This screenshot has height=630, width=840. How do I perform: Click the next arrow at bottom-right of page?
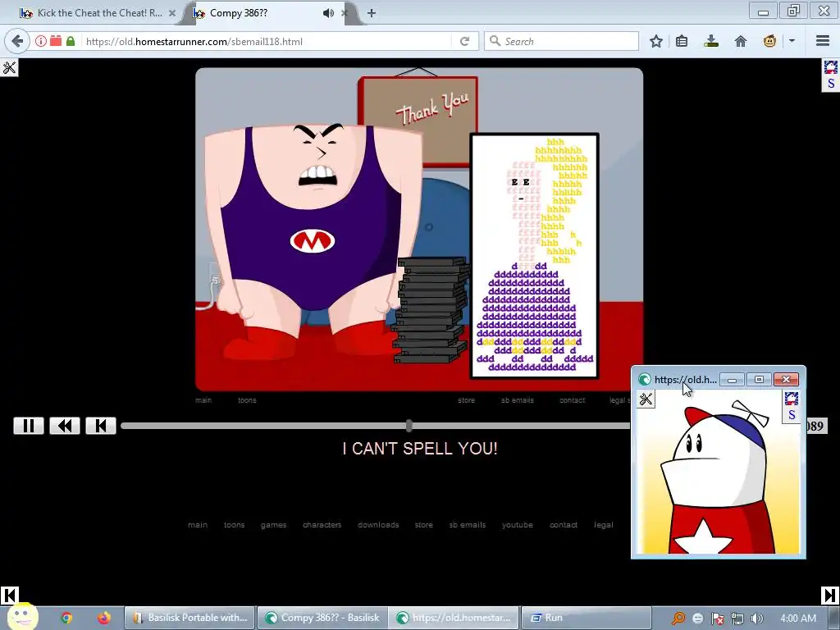point(830,596)
